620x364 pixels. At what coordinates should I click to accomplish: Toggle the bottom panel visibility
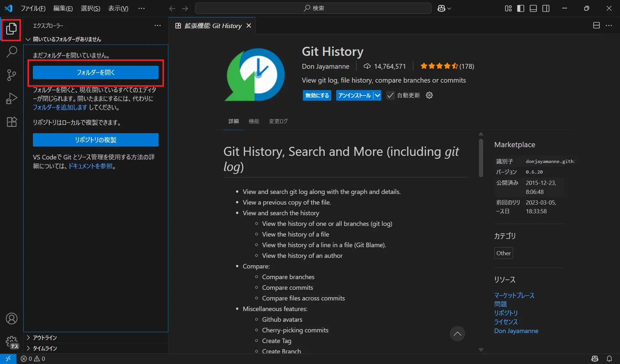click(533, 8)
